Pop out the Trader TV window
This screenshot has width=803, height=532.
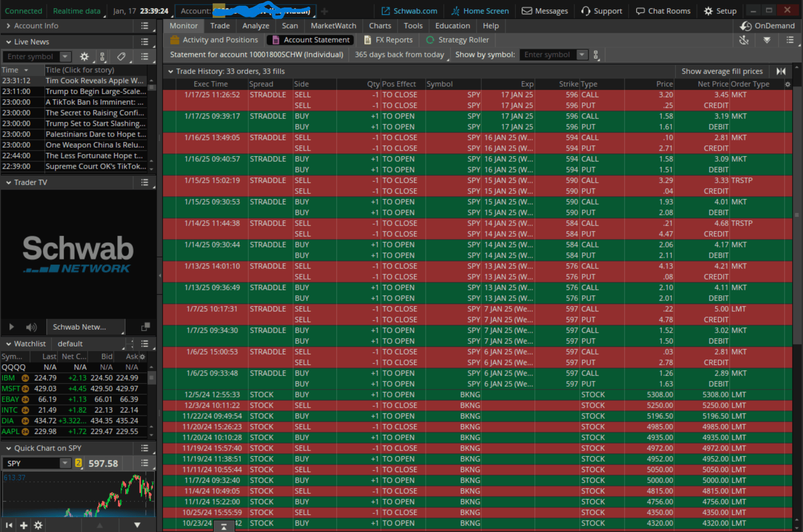(146, 327)
